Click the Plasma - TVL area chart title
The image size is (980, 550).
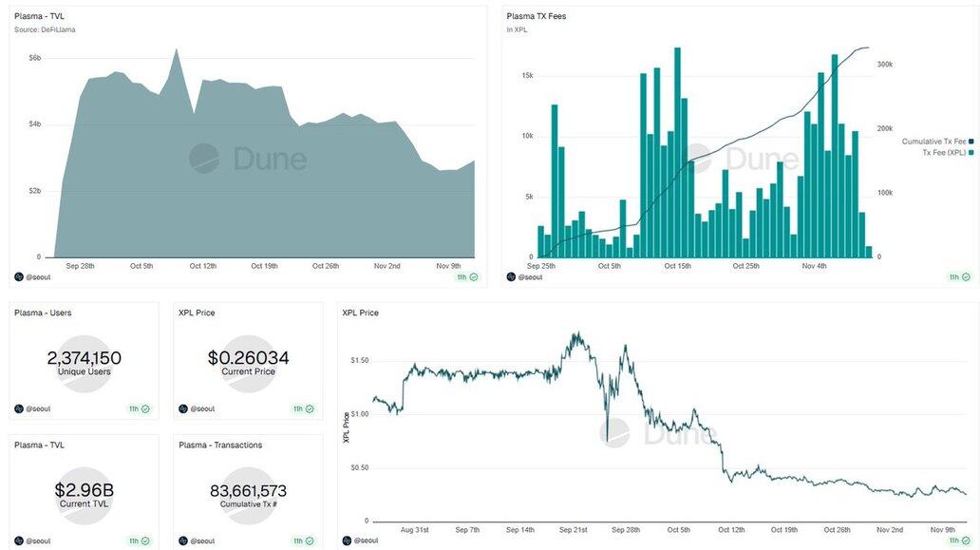(39, 17)
